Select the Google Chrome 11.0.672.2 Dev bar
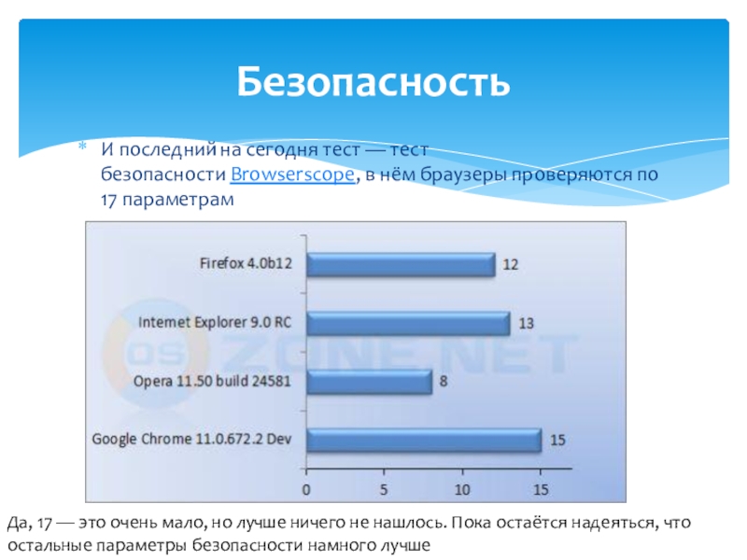The width and height of the screenshot is (747, 560). point(424,440)
